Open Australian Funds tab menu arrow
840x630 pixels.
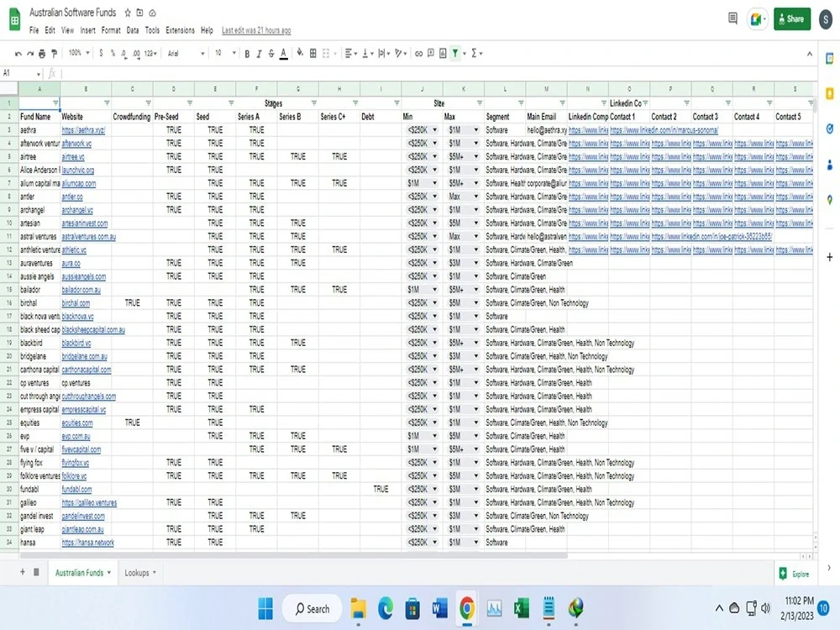coord(108,573)
